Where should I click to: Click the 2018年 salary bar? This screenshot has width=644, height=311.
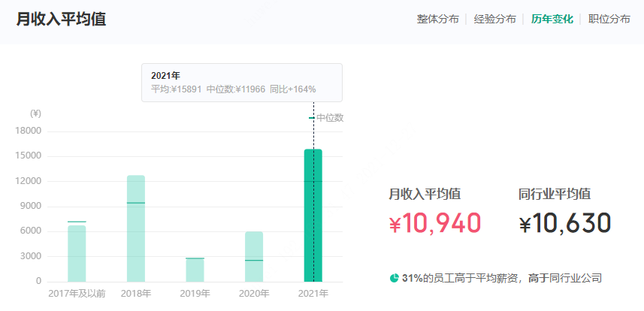[136, 228]
